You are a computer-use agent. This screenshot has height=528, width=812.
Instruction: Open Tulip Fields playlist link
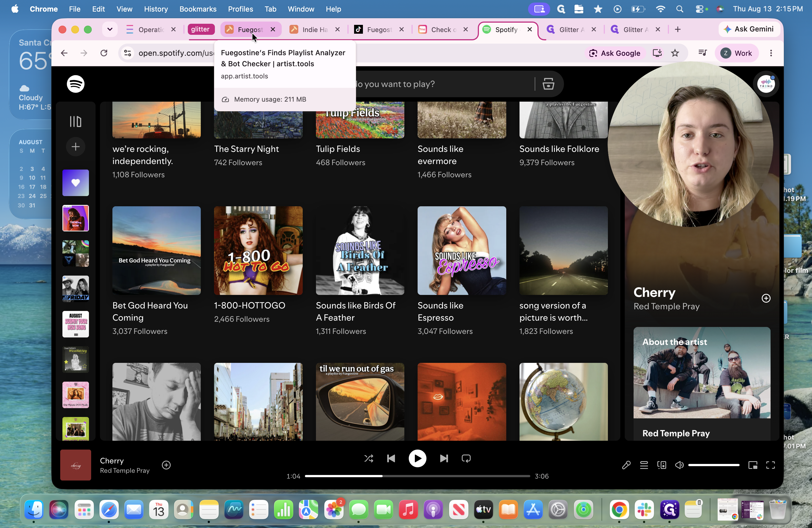(338, 149)
